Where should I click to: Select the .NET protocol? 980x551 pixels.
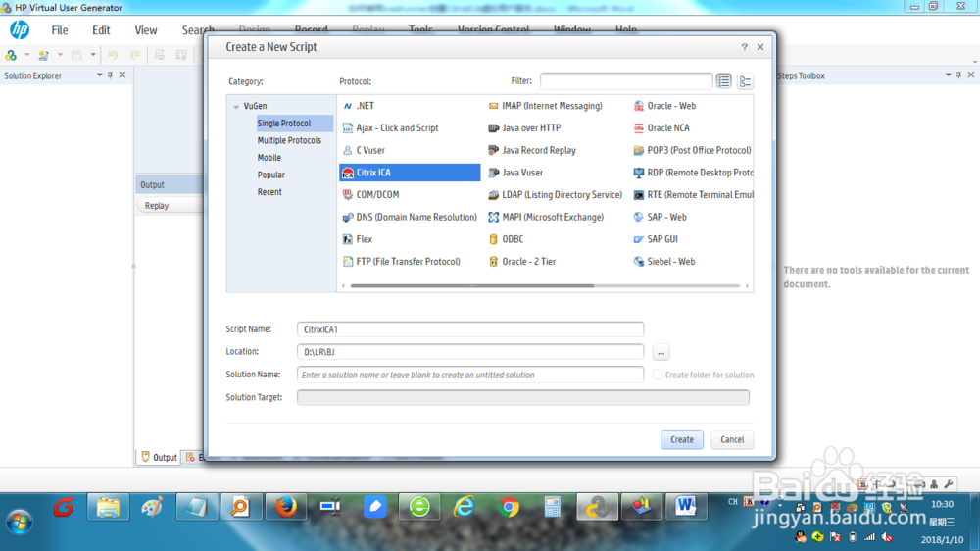359,106
